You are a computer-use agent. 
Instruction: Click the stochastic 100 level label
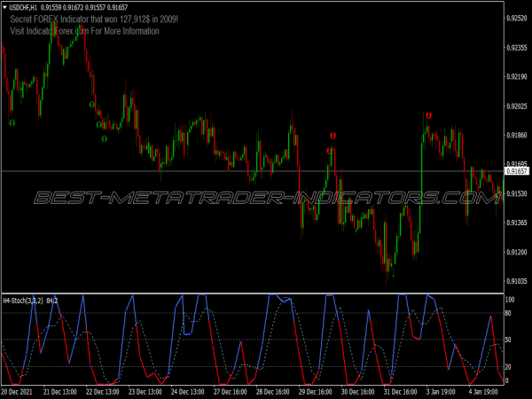510,300
